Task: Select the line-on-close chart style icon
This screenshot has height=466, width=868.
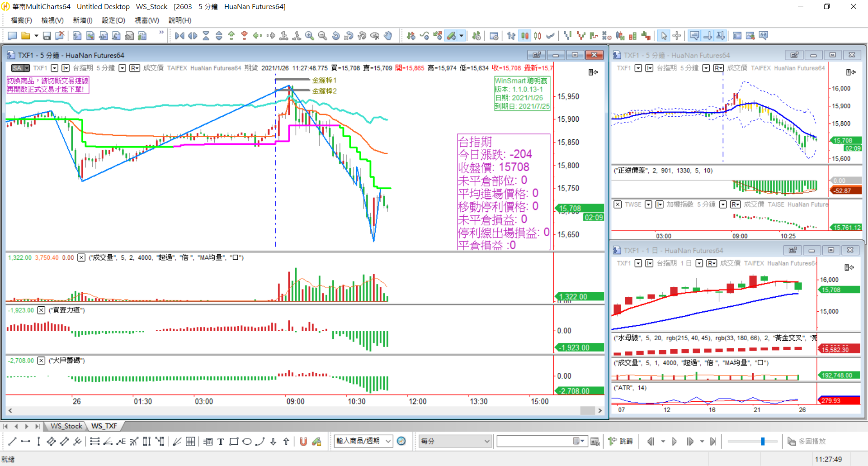Action: 551,36
